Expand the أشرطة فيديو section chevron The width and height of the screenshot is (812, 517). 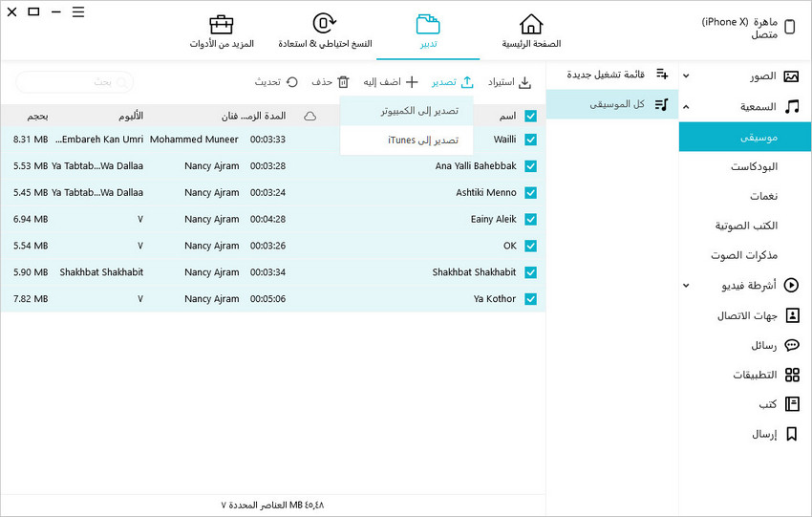point(686,286)
